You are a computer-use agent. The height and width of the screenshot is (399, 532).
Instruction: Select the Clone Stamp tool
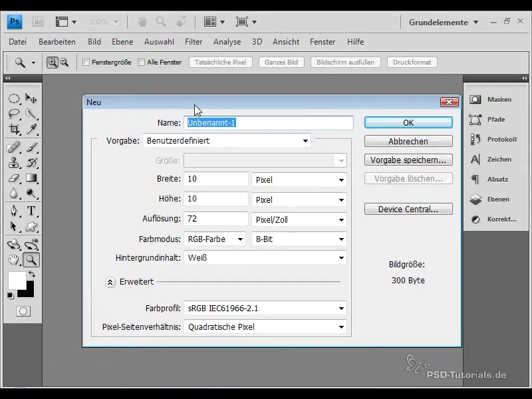[14, 163]
